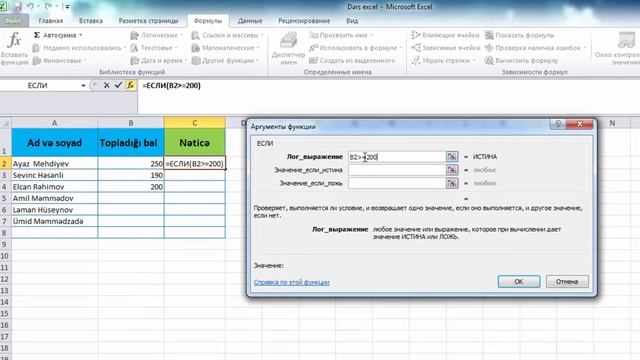
Task: Click Отмена in the dialog
Action: pos(567,282)
